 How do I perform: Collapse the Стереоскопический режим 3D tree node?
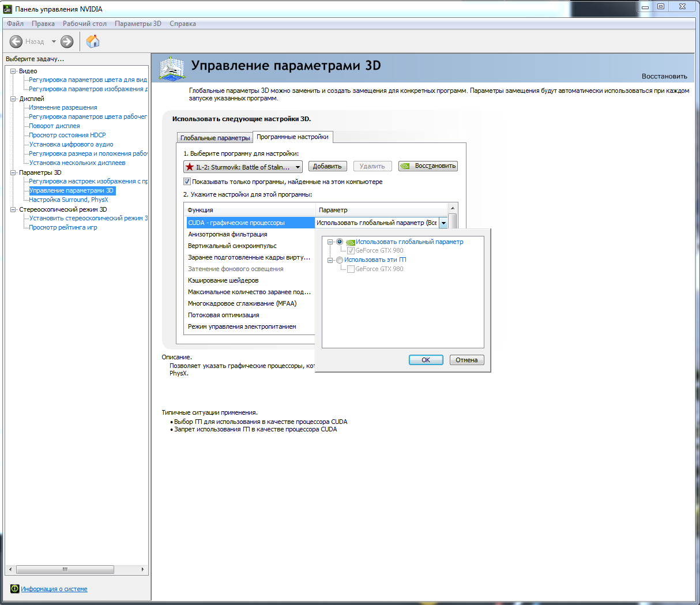13,209
